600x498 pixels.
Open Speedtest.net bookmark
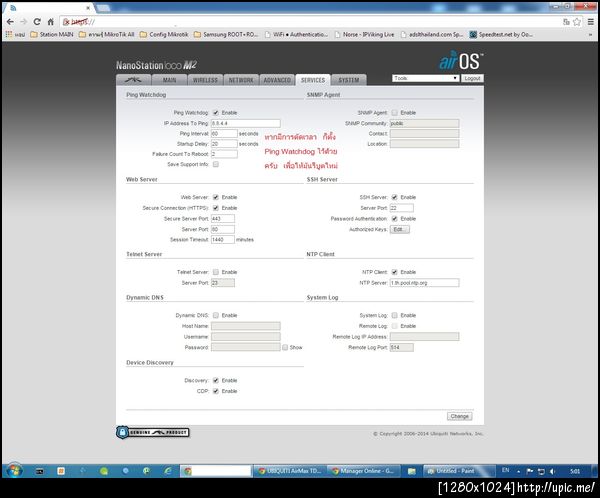pos(501,34)
